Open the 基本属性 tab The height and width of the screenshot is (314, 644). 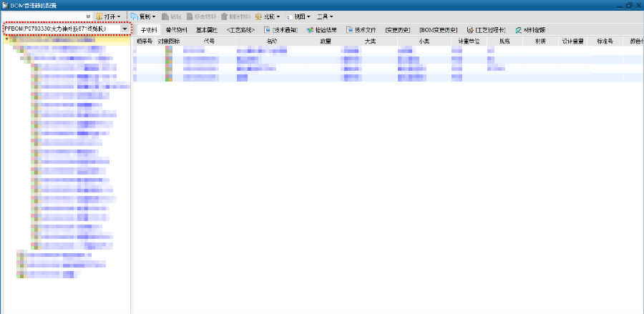click(207, 30)
